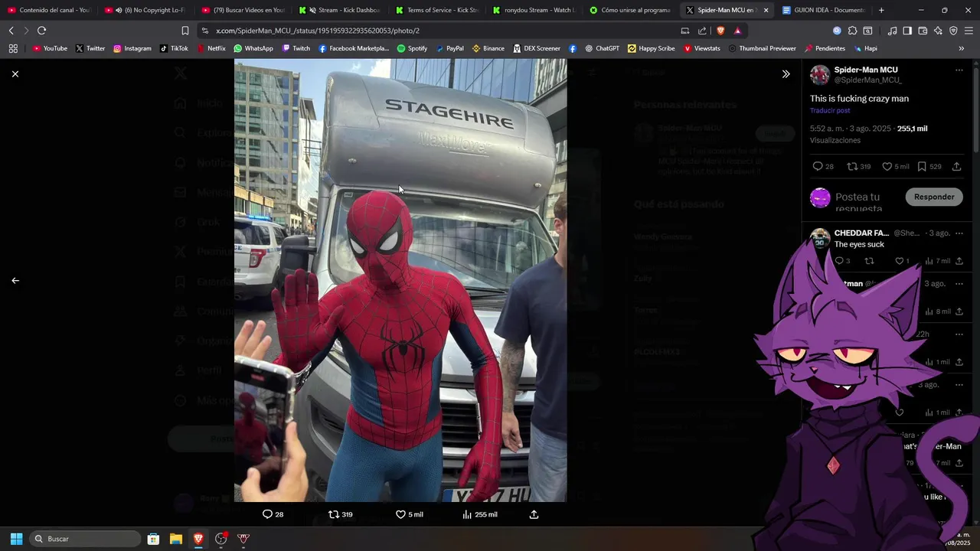Switch to Contenido del canal tab

click(x=48, y=10)
